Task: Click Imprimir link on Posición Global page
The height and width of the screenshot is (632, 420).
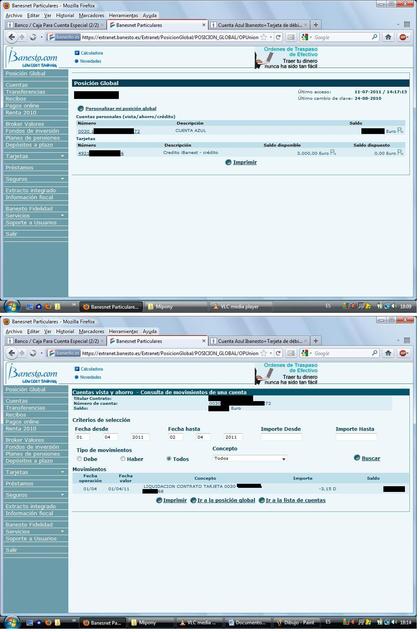Action: pos(245,162)
